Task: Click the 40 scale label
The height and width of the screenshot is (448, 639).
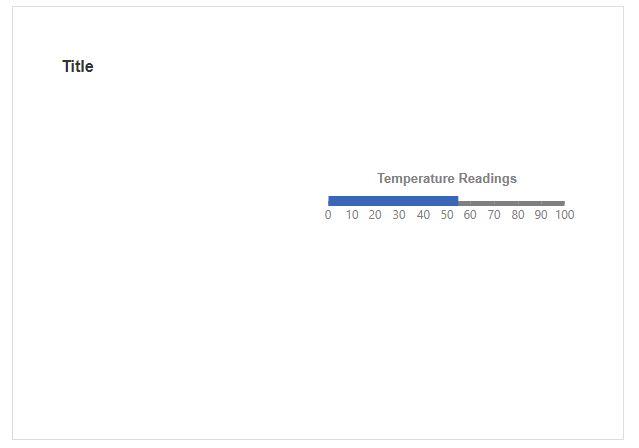Action: (423, 215)
